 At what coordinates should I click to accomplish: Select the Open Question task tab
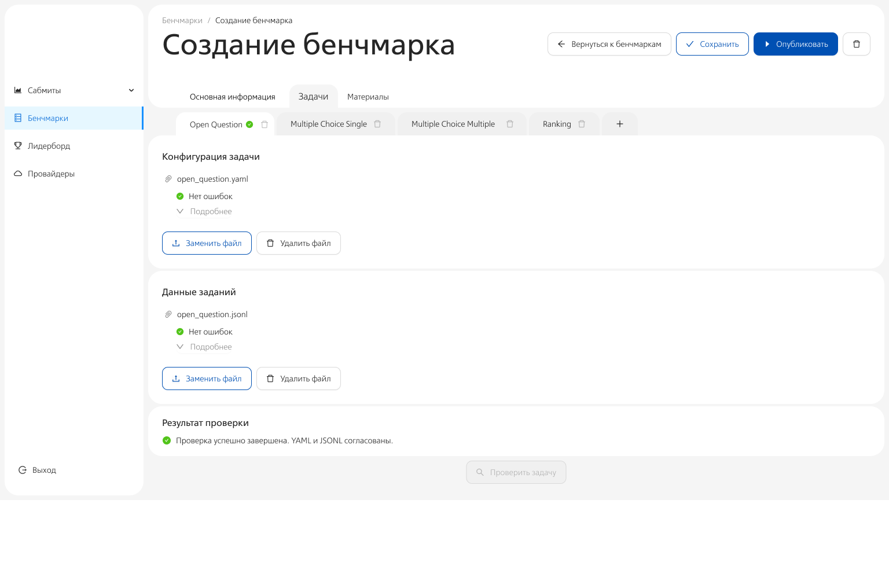[x=216, y=124]
